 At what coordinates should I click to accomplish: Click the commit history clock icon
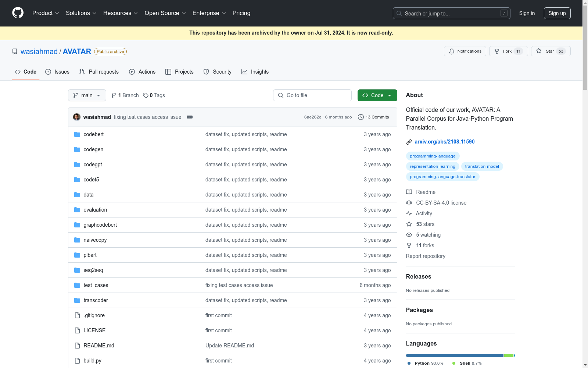click(361, 117)
